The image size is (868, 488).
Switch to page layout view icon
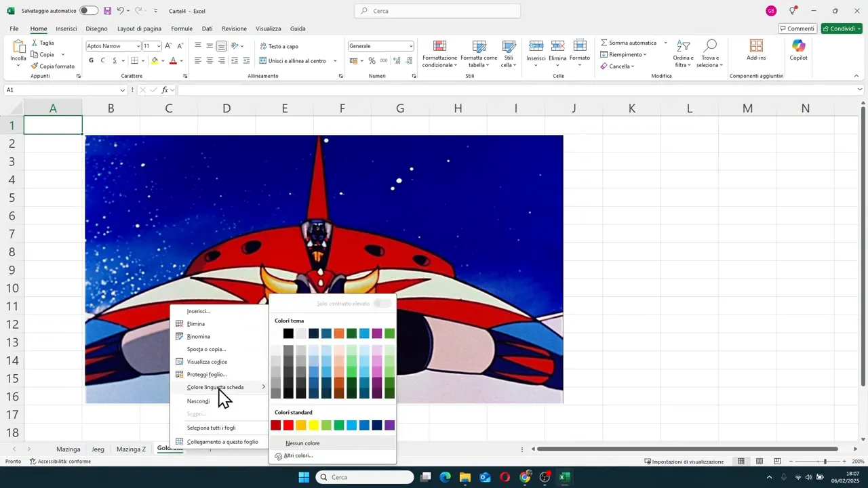click(759, 462)
